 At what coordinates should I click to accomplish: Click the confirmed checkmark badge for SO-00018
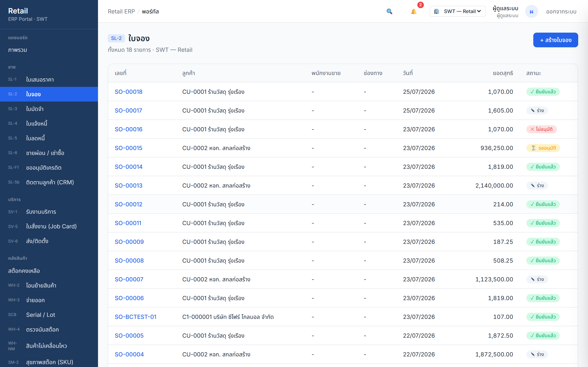[x=543, y=92]
